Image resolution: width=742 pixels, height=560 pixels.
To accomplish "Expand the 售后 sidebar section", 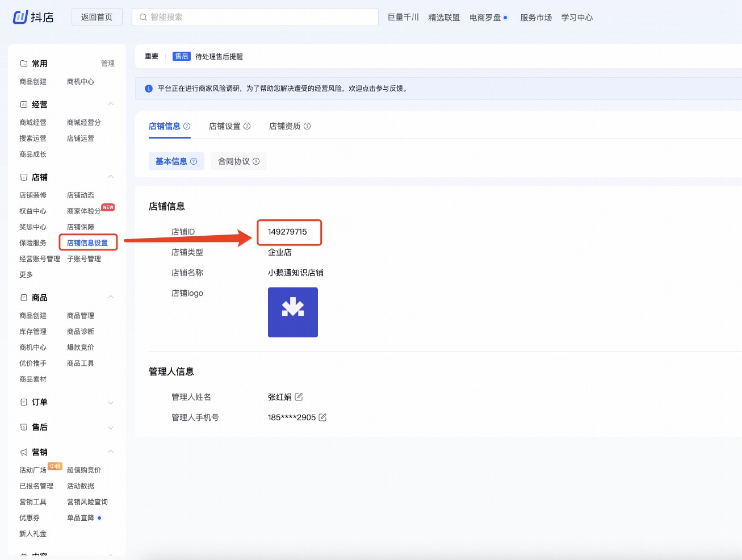I will [111, 428].
